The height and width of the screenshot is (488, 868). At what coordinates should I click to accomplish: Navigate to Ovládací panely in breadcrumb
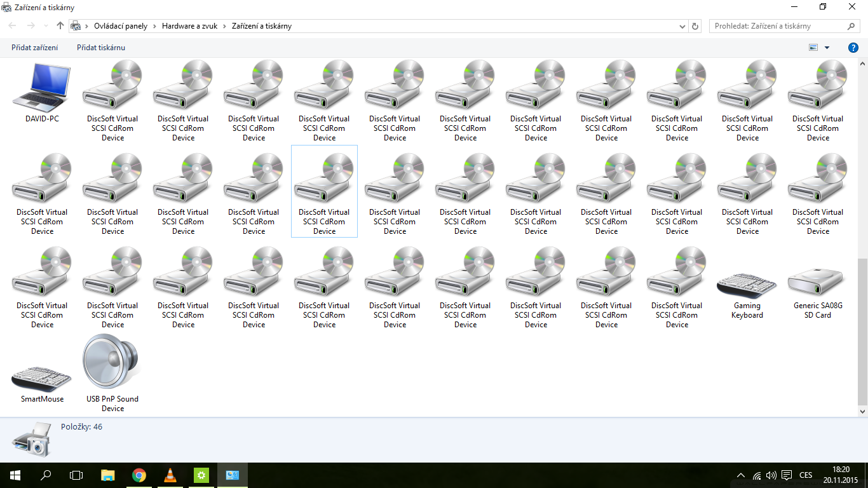pos(121,26)
